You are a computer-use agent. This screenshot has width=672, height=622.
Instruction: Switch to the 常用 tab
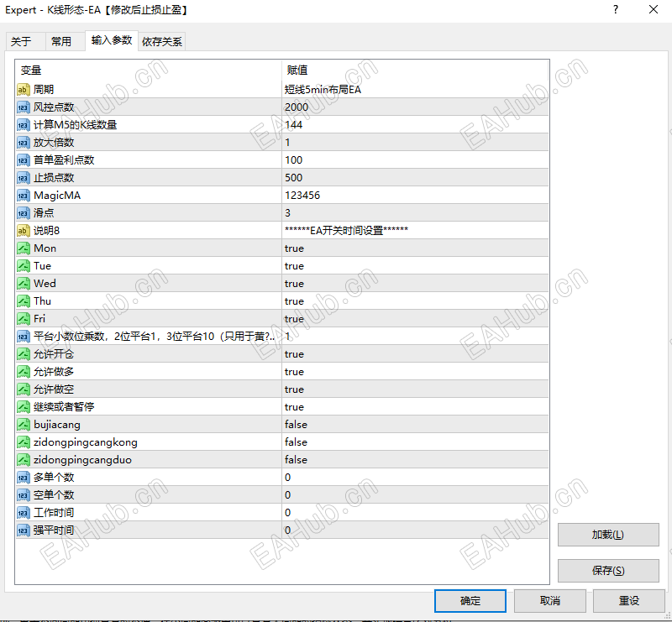[65, 39]
